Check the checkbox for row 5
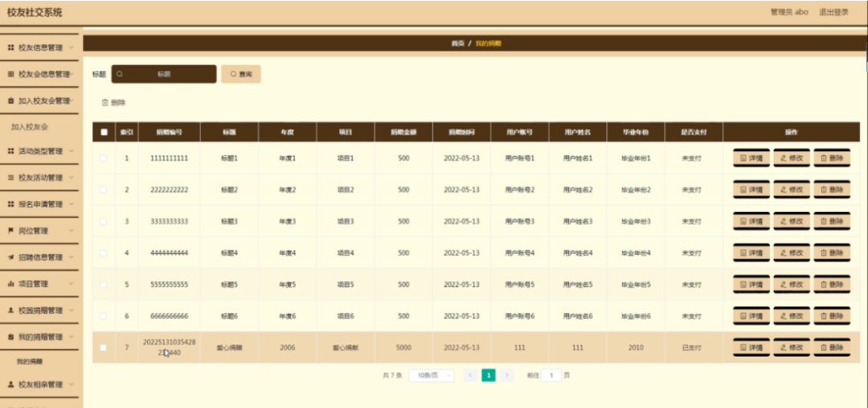The height and width of the screenshot is (408, 868). [x=104, y=284]
